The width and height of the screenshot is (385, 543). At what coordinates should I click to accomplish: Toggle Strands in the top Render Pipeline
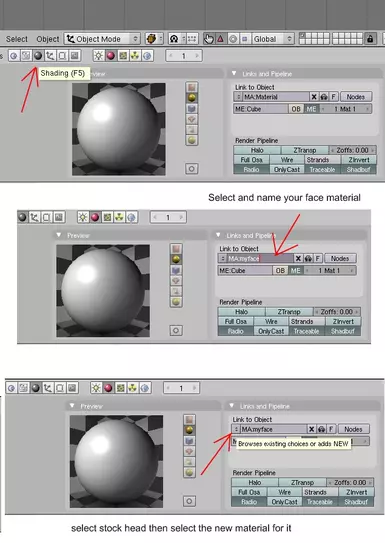coord(322,160)
